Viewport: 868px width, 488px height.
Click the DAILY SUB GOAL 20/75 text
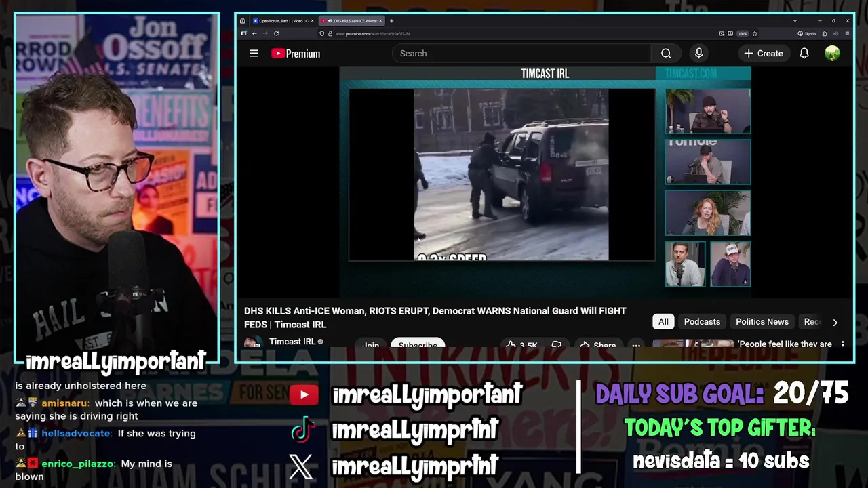(x=722, y=393)
